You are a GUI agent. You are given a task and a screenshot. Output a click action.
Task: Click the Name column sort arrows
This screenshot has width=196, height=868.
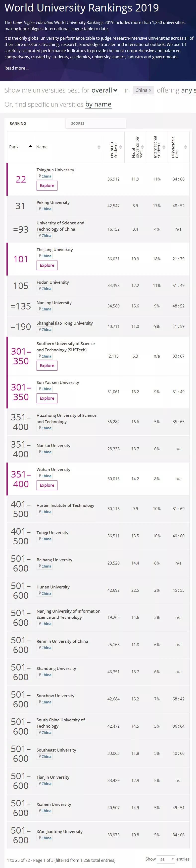click(x=99, y=147)
